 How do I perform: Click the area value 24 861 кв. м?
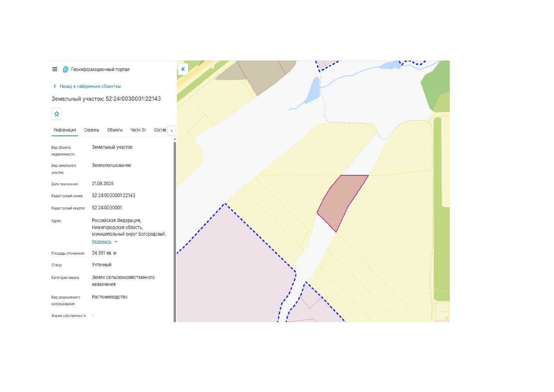104,253
